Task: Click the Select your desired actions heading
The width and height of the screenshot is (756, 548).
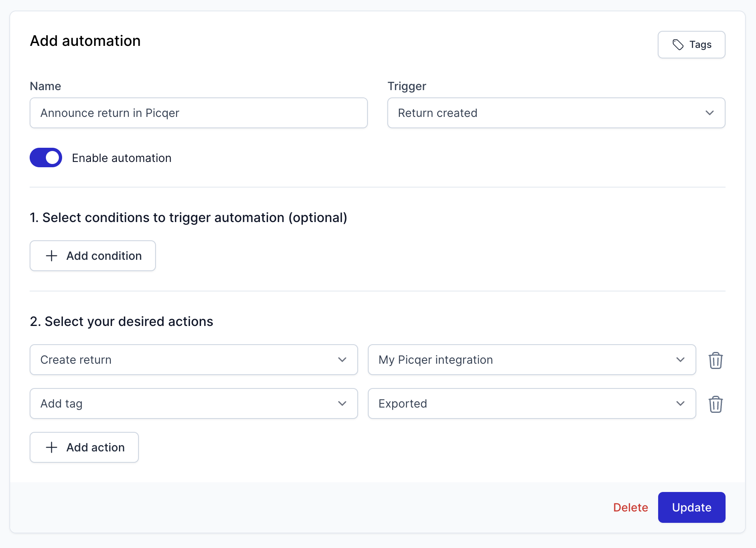Action: pyautogui.click(x=121, y=321)
